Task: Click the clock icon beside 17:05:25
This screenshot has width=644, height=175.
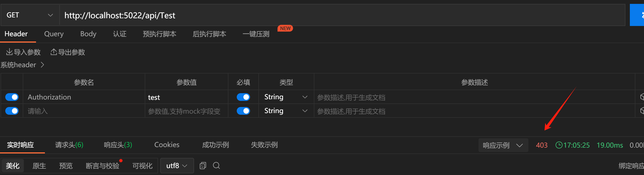Action: (559, 145)
